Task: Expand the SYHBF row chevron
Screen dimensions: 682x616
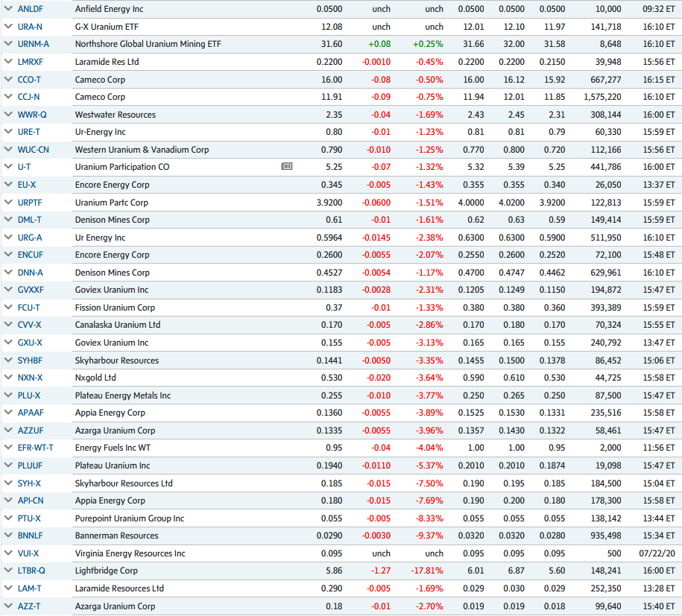Action: point(8,360)
